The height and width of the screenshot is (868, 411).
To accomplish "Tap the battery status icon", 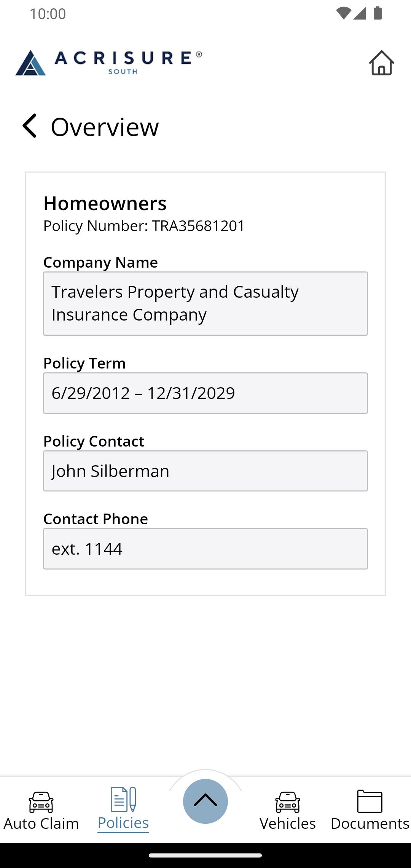I will (x=378, y=13).
